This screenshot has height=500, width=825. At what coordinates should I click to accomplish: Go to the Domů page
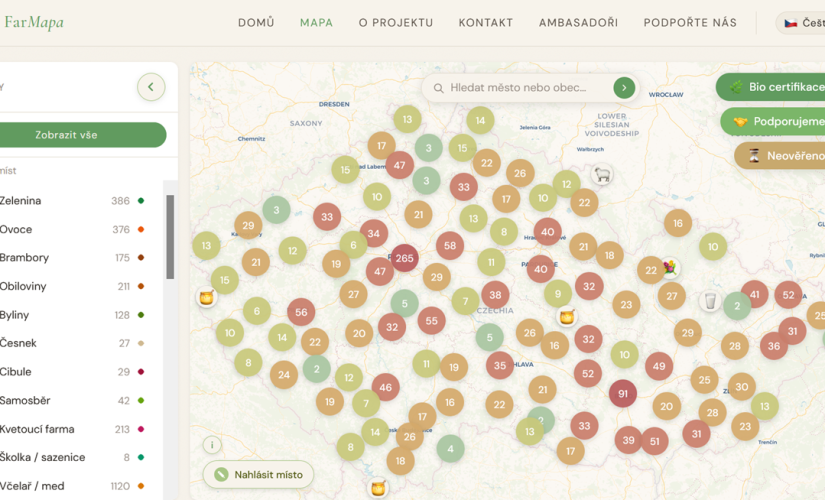[256, 23]
